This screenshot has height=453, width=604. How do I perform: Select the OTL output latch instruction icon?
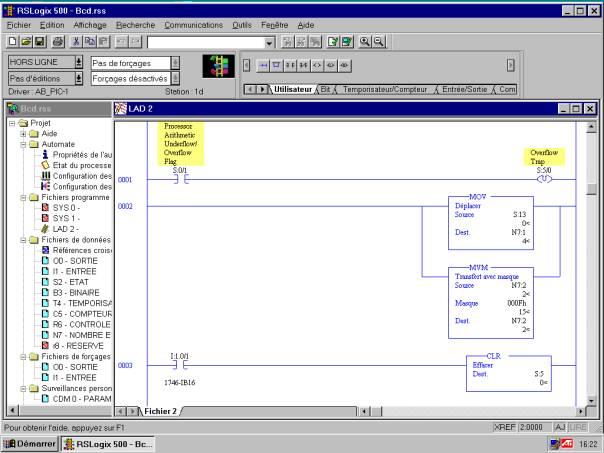[330, 65]
